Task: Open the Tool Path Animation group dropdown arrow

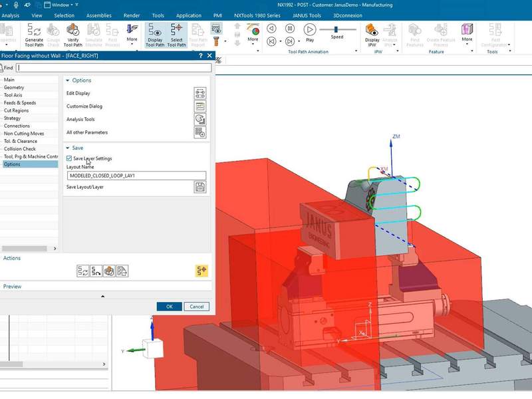Action: (x=356, y=51)
